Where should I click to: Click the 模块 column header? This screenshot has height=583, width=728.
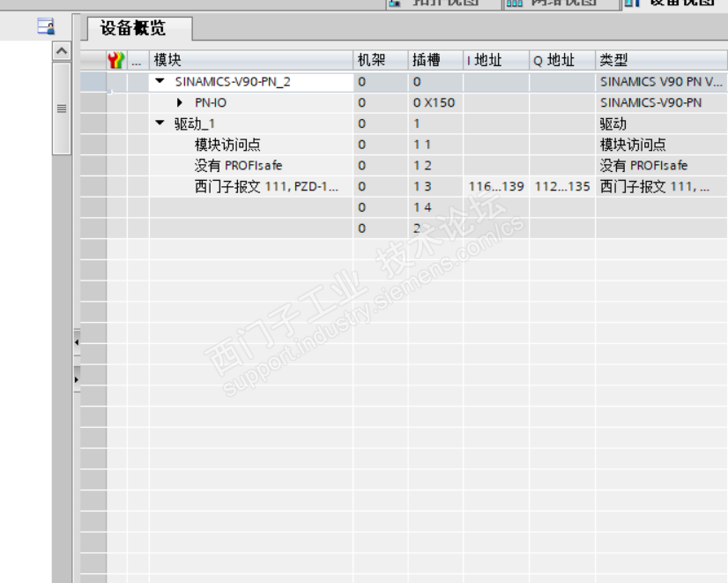click(251, 60)
